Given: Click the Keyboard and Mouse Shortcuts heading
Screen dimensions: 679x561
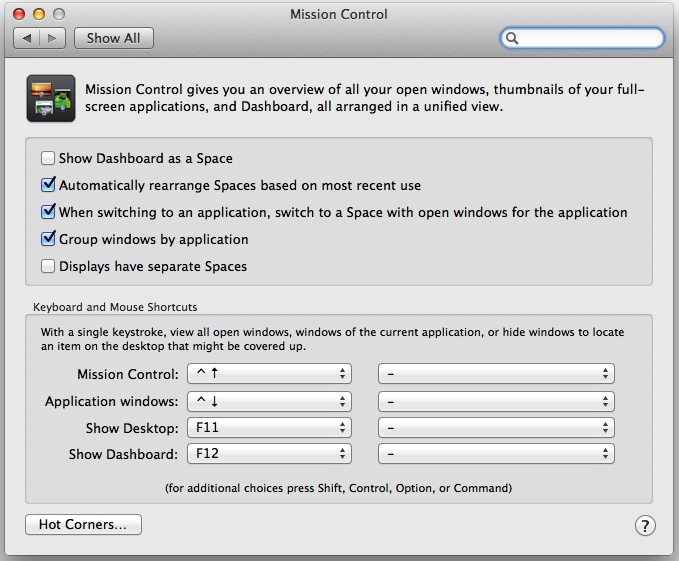Looking at the screenshot, I should (x=115, y=307).
